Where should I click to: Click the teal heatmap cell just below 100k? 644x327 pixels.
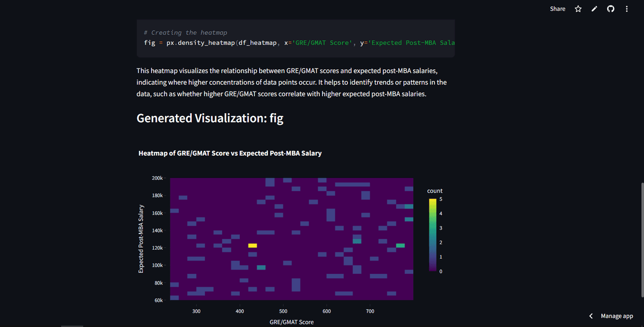(261, 267)
